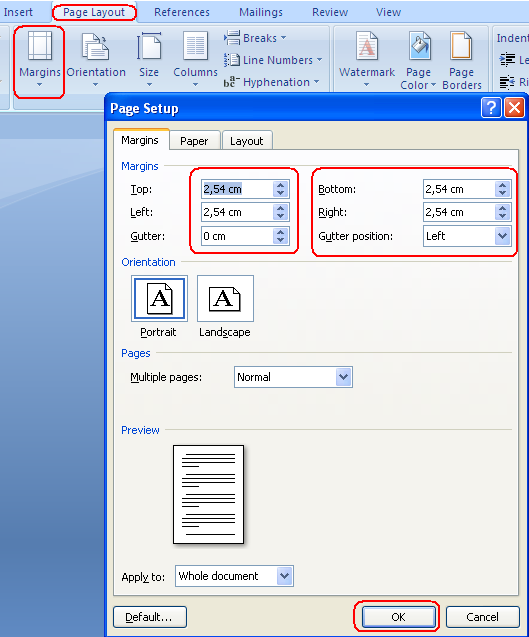529x637 pixels.
Task: Decrease the Gutter value with down arrow
Action: (280, 240)
